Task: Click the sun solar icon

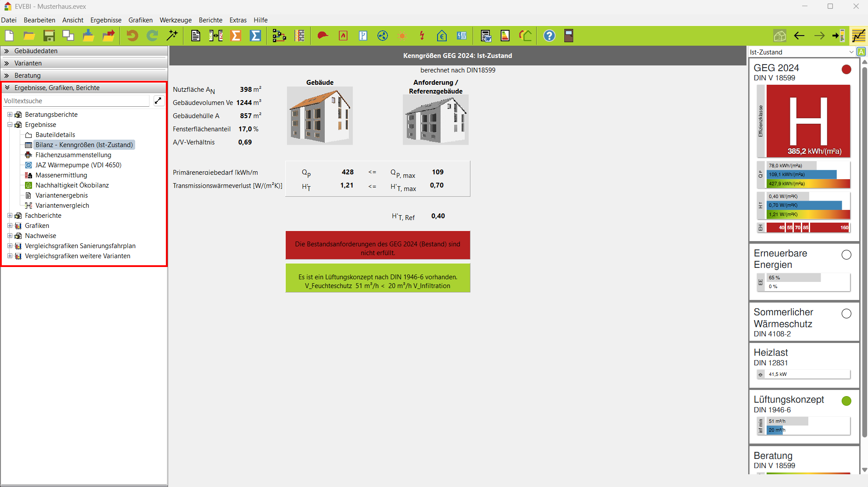Action: tap(402, 36)
